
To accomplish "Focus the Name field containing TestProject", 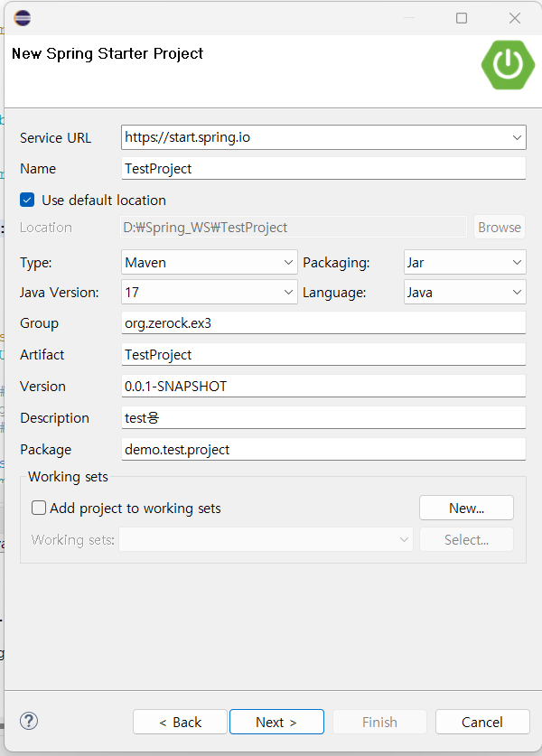I will (323, 168).
